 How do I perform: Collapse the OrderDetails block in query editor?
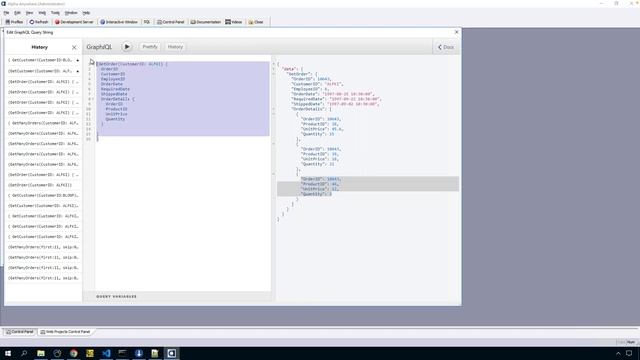coord(93,99)
